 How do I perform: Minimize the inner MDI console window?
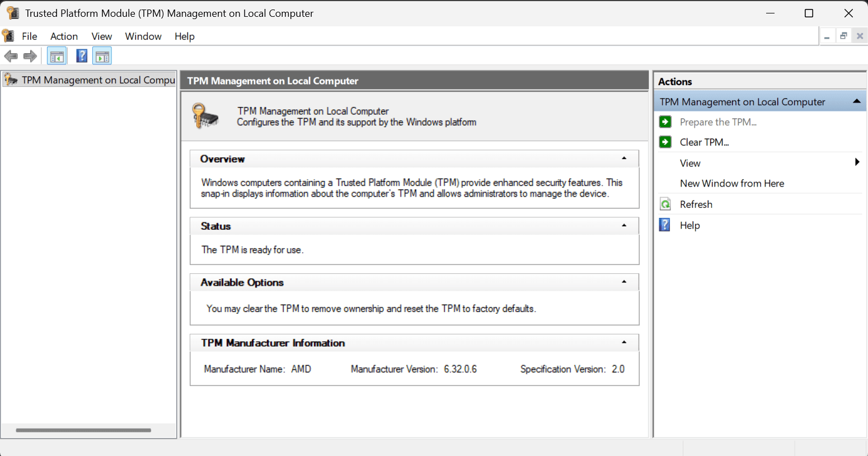pyautogui.click(x=827, y=36)
